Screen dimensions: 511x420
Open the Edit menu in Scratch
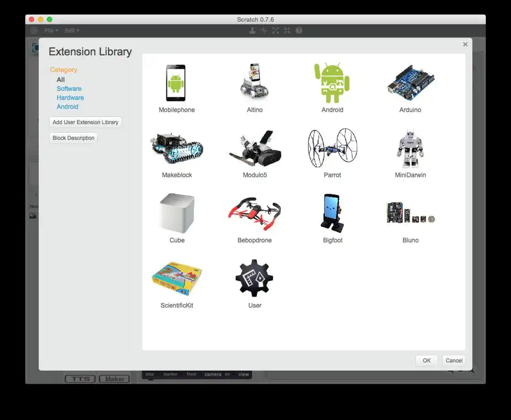click(72, 30)
